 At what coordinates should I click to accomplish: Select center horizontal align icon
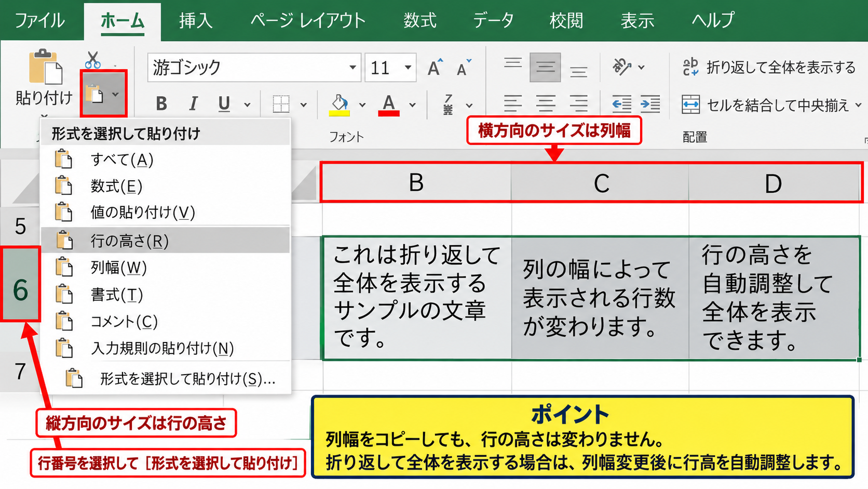[546, 103]
